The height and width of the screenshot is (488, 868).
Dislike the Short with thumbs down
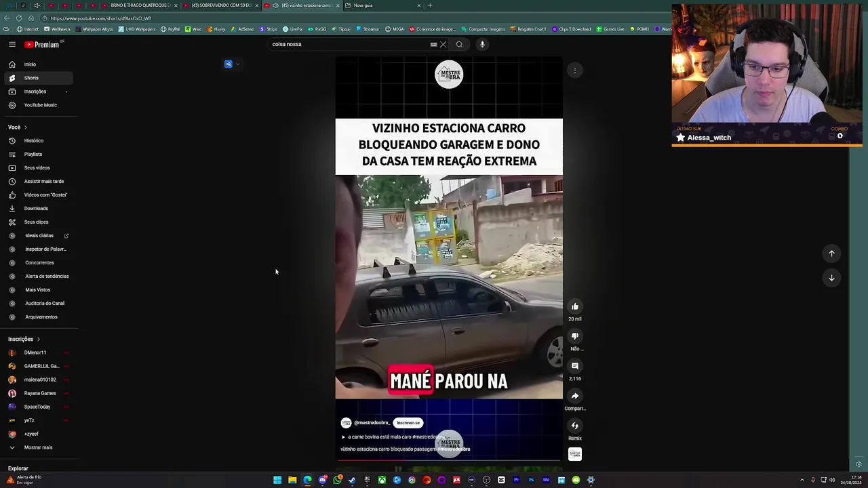[575, 336]
